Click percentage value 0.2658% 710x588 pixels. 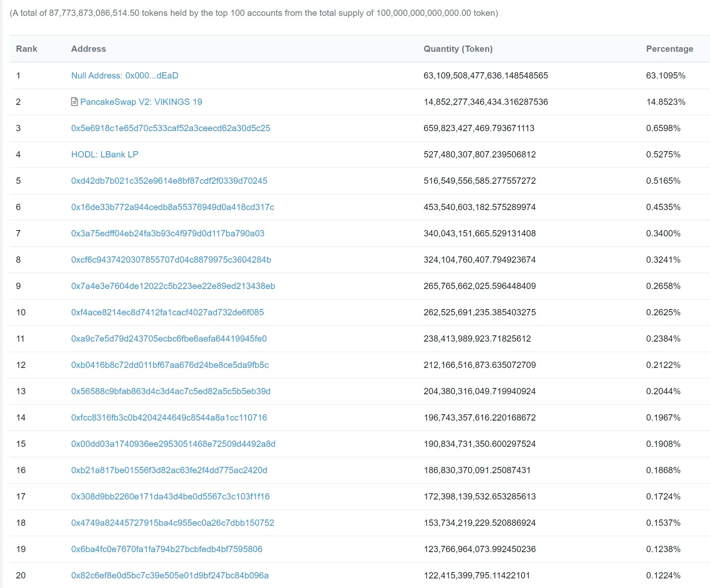pos(663,286)
